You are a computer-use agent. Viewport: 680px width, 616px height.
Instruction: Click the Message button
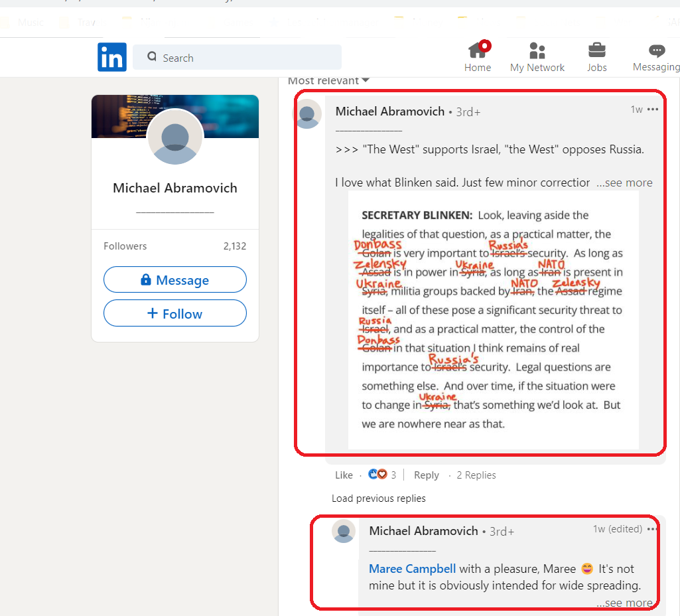tap(175, 280)
